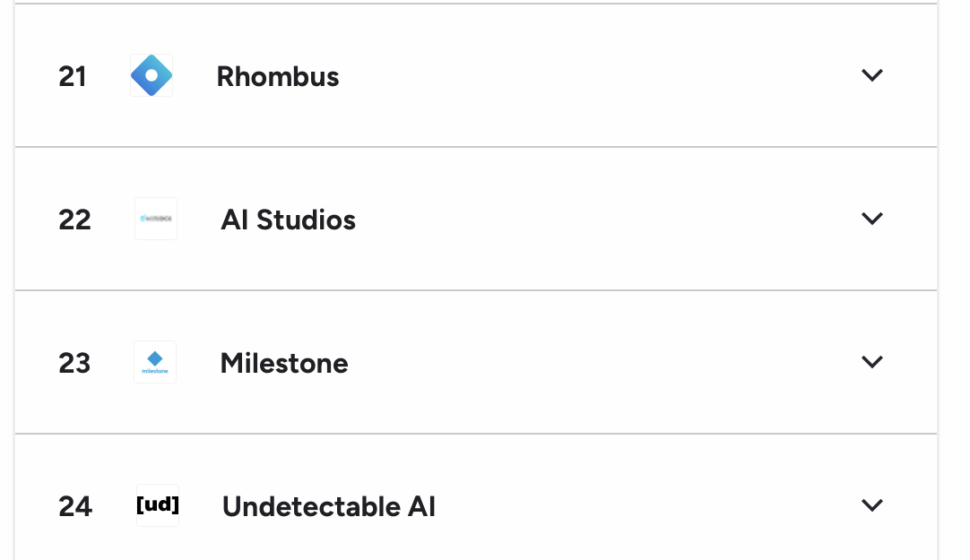The height and width of the screenshot is (560, 970).
Task: Expand the Rhombus entry chevron
Action: pyautogui.click(x=871, y=75)
